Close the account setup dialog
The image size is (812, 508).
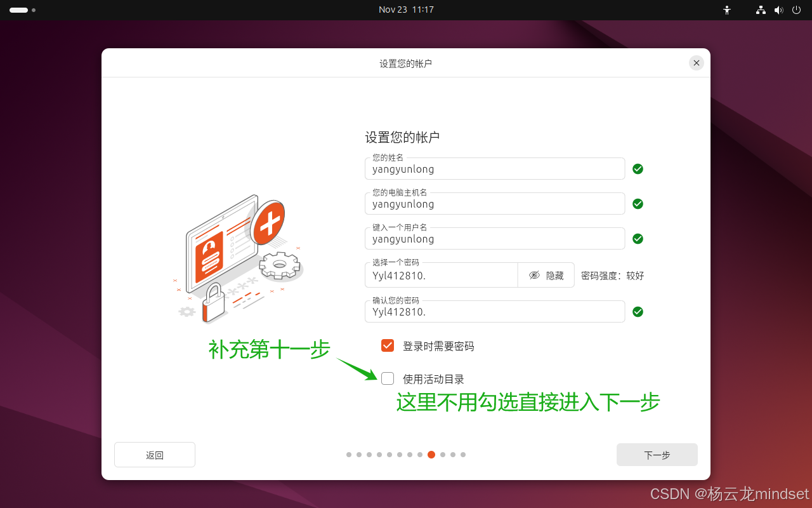point(696,63)
